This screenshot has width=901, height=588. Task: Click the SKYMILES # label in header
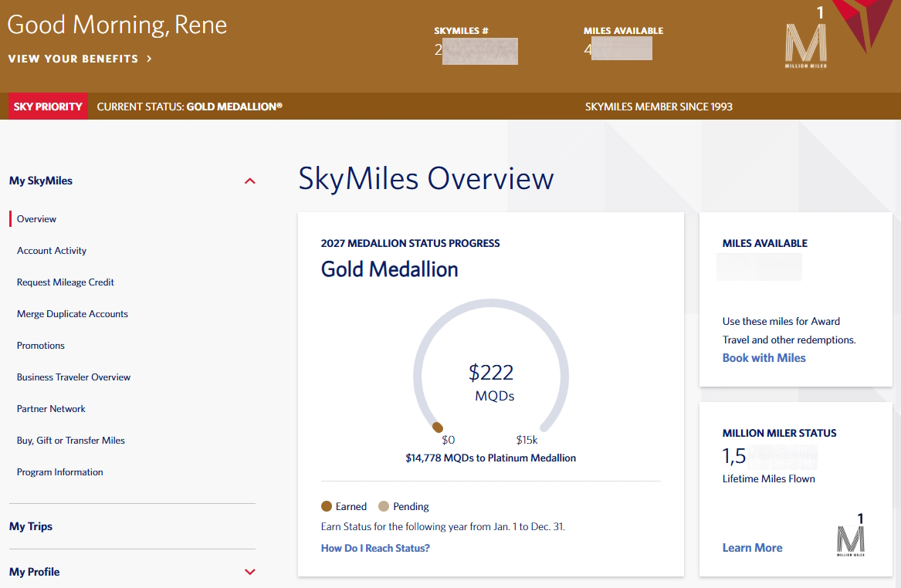[x=461, y=31]
